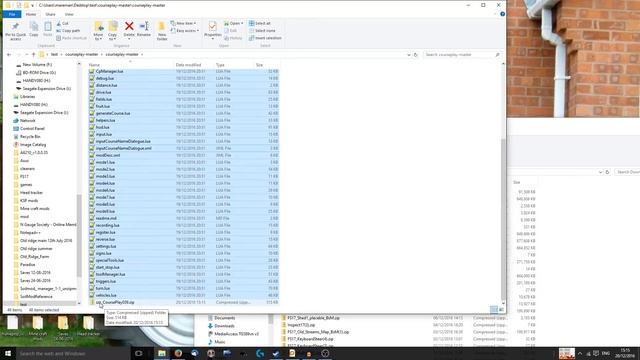Sort by Date modified column header
Image resolution: width=640 pixels, height=360 pixels.
click(x=188, y=65)
